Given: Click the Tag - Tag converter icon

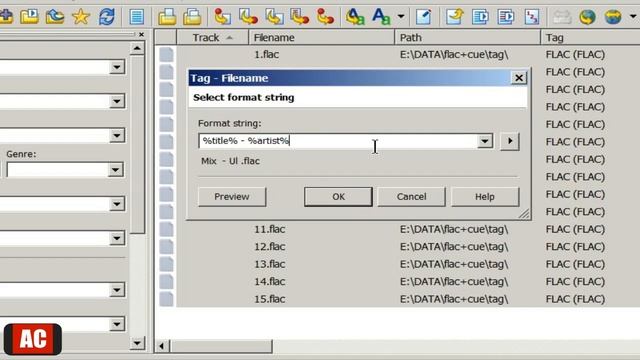Looking at the screenshot, I should (325, 17).
